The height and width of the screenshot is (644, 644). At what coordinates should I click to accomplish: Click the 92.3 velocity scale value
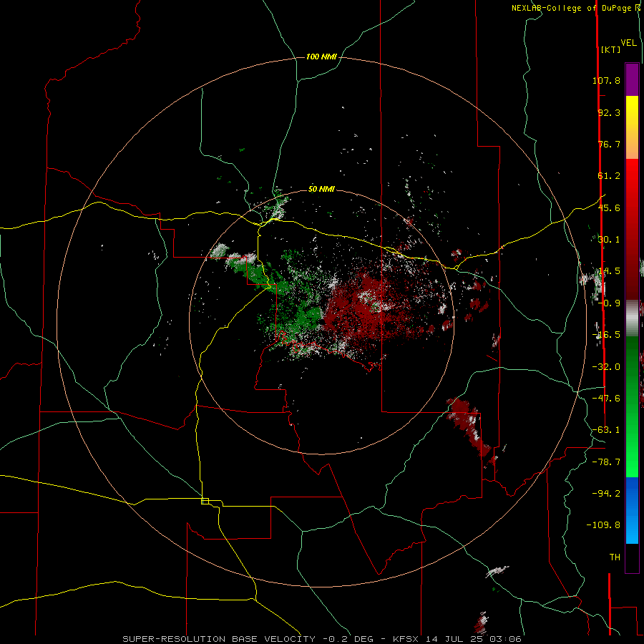(x=609, y=112)
